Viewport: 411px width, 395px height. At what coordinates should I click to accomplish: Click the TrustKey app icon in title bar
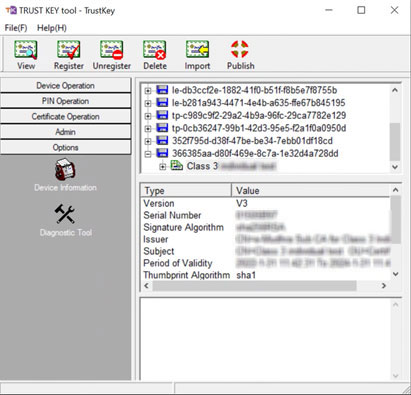pos(11,10)
